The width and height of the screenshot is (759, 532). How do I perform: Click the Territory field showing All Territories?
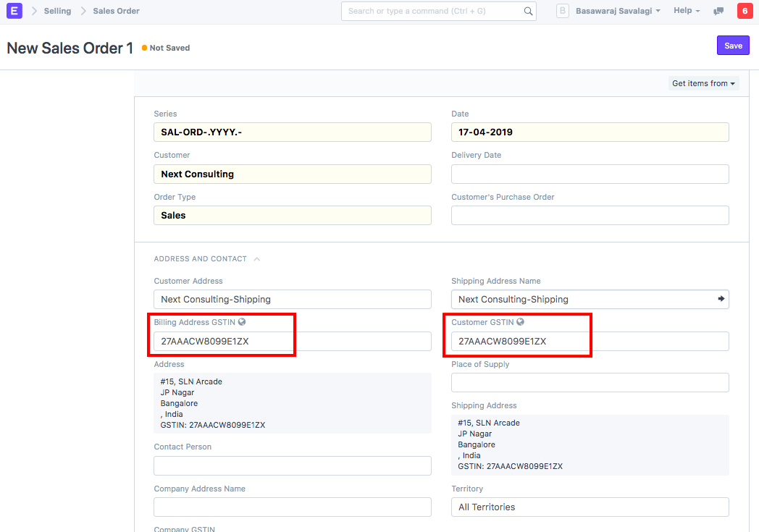[x=590, y=507]
